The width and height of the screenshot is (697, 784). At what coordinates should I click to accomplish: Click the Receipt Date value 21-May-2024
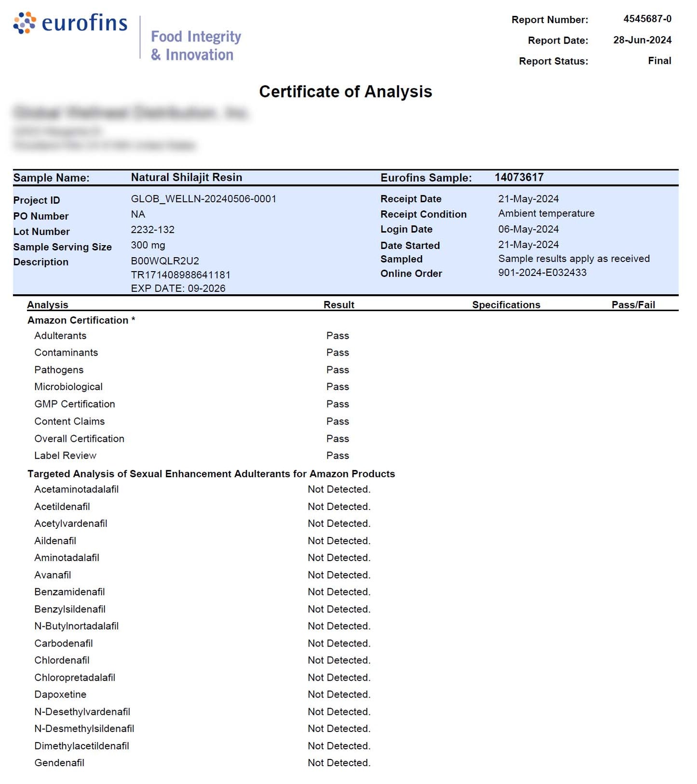[528, 199]
